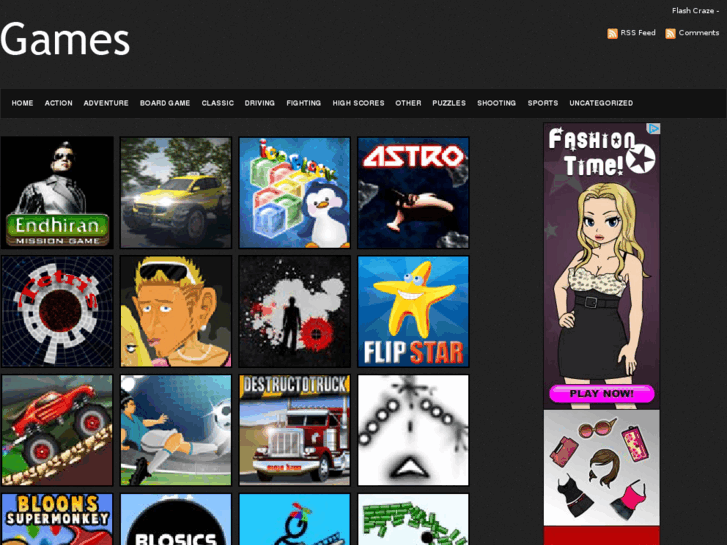Open the blond man with sunglasses game
The image size is (727, 545).
176,311
